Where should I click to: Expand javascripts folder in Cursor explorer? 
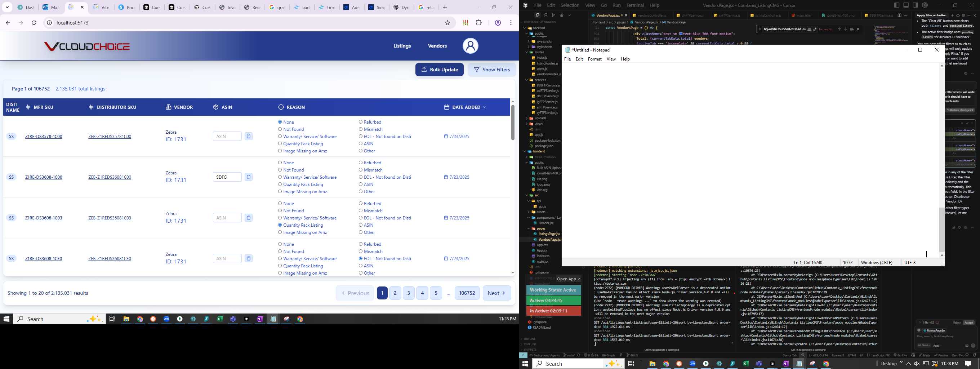coord(529,41)
